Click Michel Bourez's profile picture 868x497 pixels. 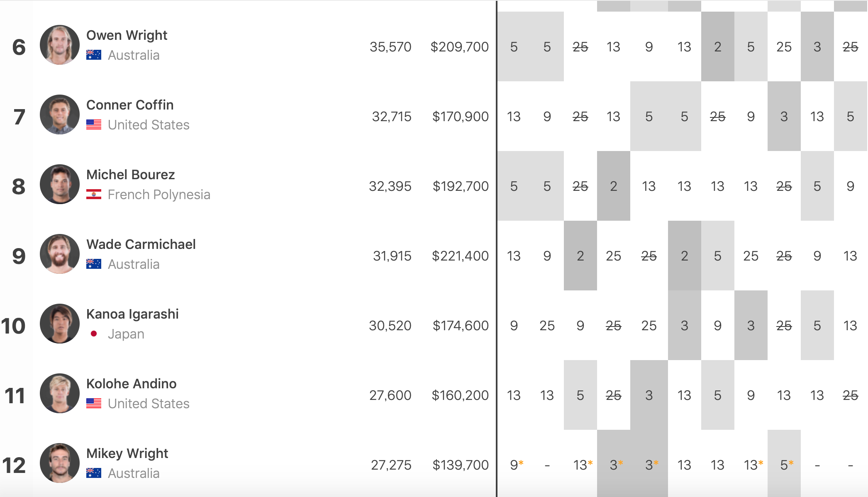60,184
